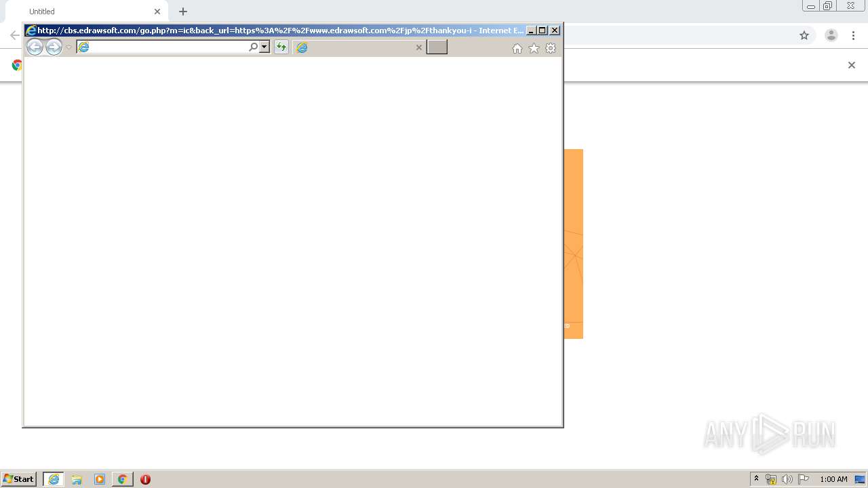Click Chrome taskbar icon

click(x=123, y=479)
